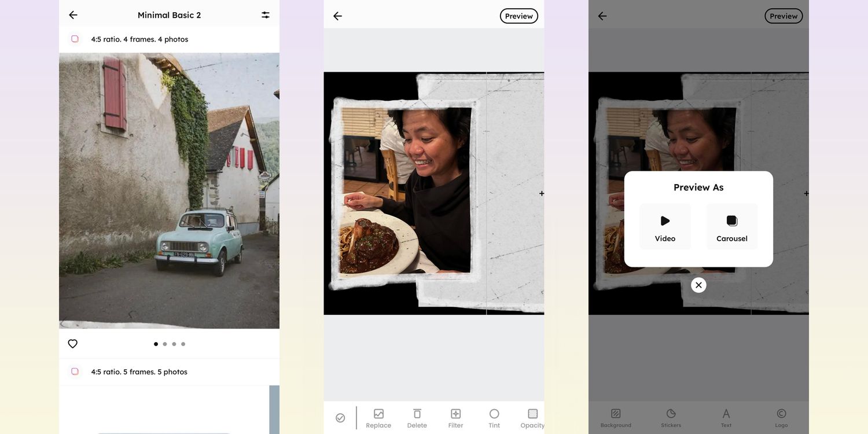Open the Stickers tab
868x434 pixels.
tap(671, 418)
